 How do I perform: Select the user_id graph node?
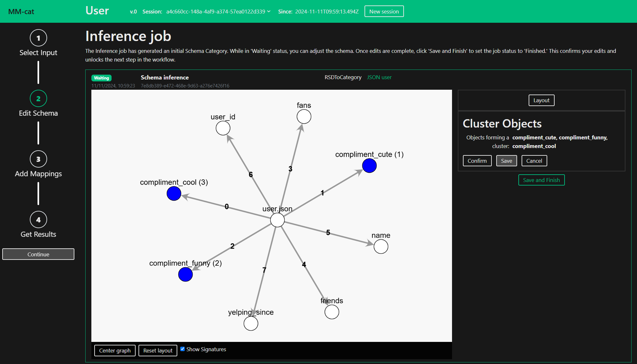(223, 128)
